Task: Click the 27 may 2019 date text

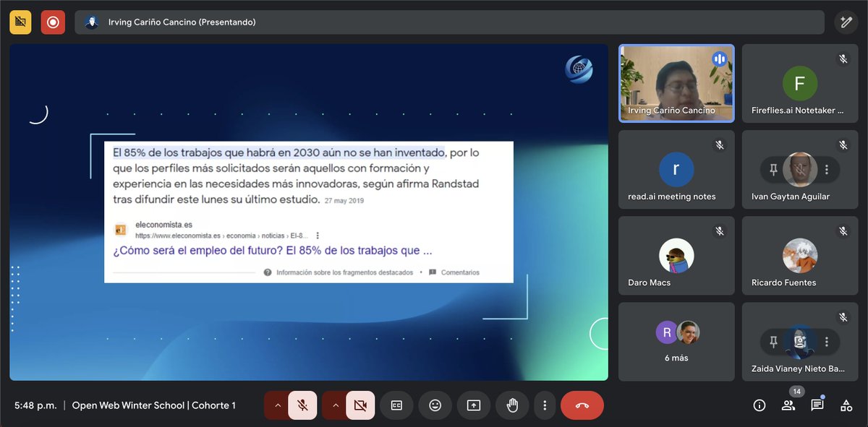Action: point(344,201)
